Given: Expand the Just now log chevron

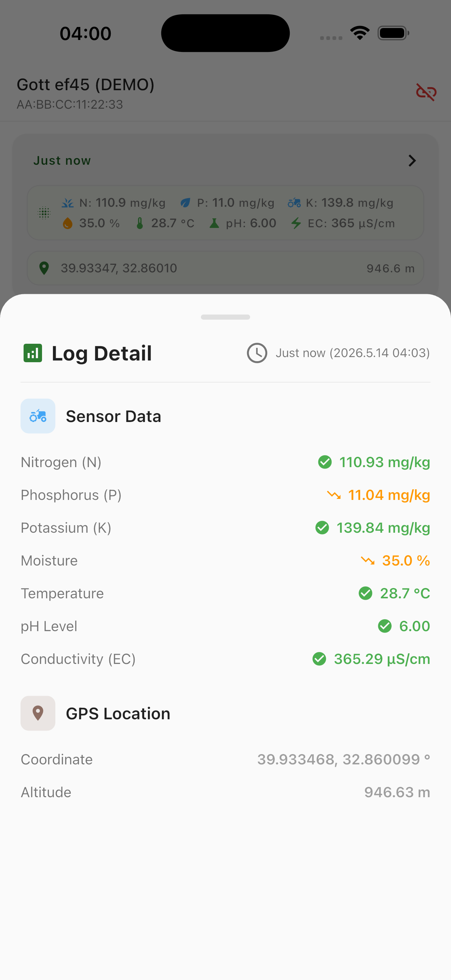Looking at the screenshot, I should 412,161.
